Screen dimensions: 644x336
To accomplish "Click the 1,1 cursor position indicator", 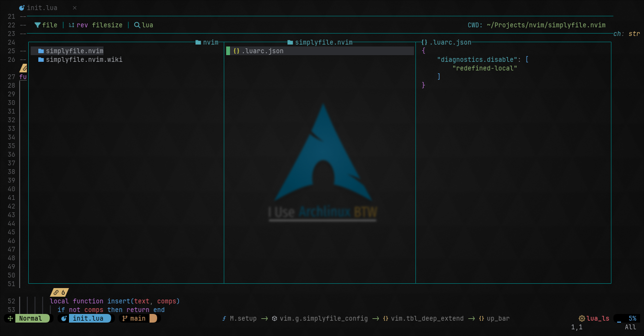I will [577, 327].
